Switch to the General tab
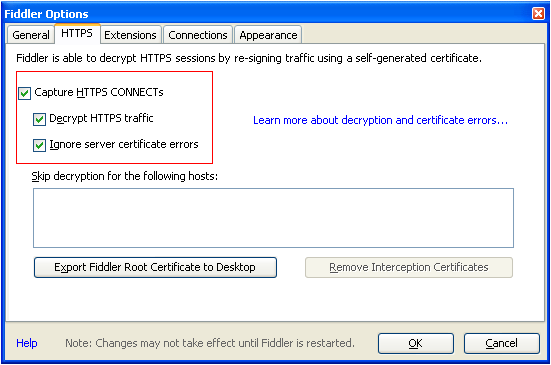Image resolution: width=551 pixels, height=365 pixels. 31,35
